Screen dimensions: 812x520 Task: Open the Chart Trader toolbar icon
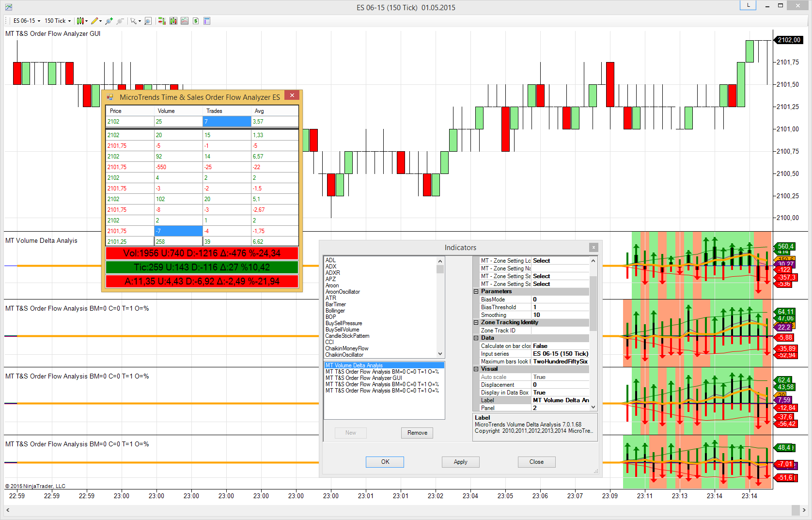coord(162,21)
